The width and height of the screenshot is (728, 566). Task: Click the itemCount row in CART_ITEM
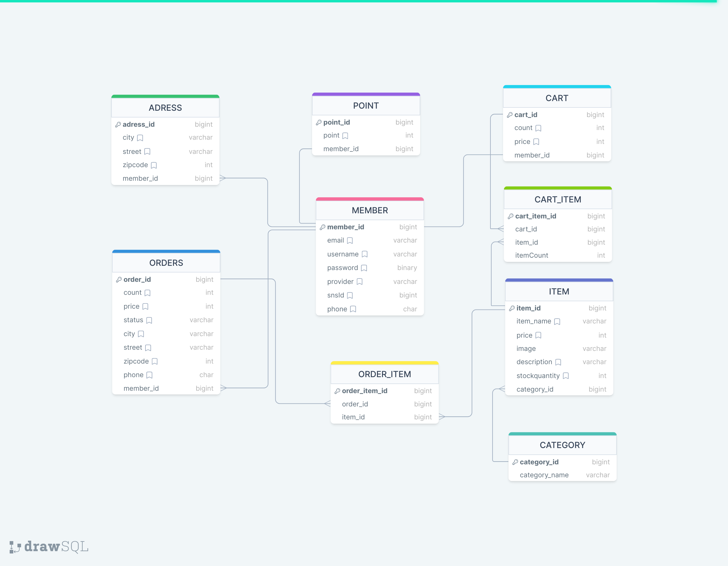pos(558,256)
